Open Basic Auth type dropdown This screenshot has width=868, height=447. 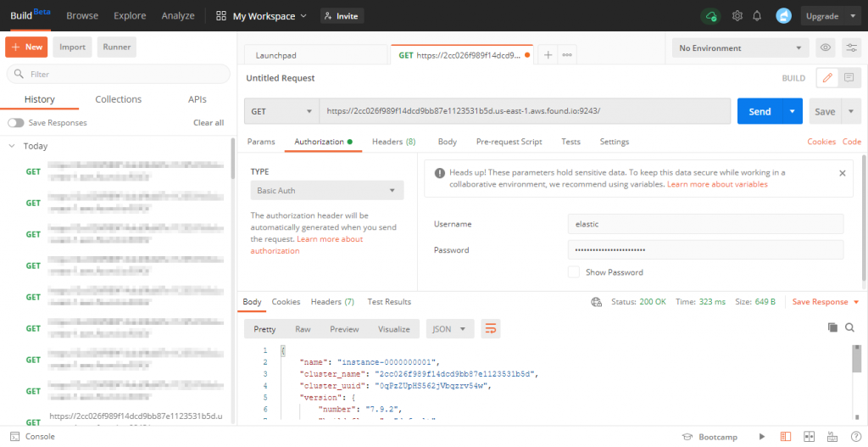(x=326, y=191)
